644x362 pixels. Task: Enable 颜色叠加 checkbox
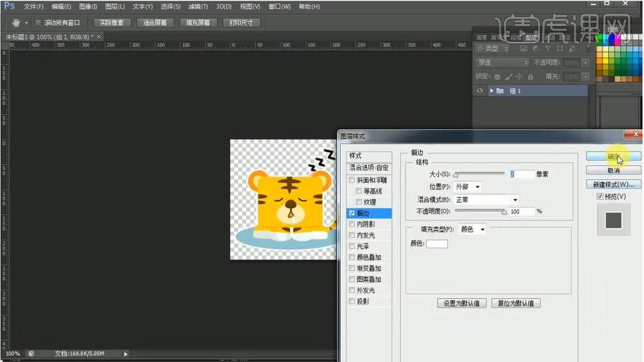click(x=352, y=257)
